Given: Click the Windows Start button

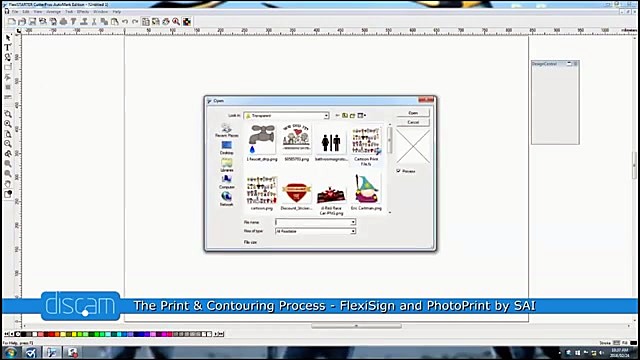Looking at the screenshot, I should [x=10, y=353].
